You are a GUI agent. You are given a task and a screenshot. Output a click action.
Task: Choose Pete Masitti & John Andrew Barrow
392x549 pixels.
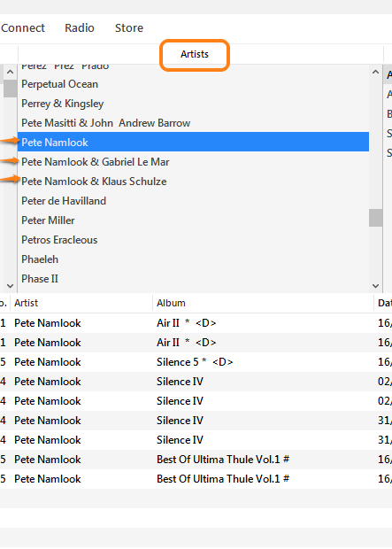click(x=193, y=123)
